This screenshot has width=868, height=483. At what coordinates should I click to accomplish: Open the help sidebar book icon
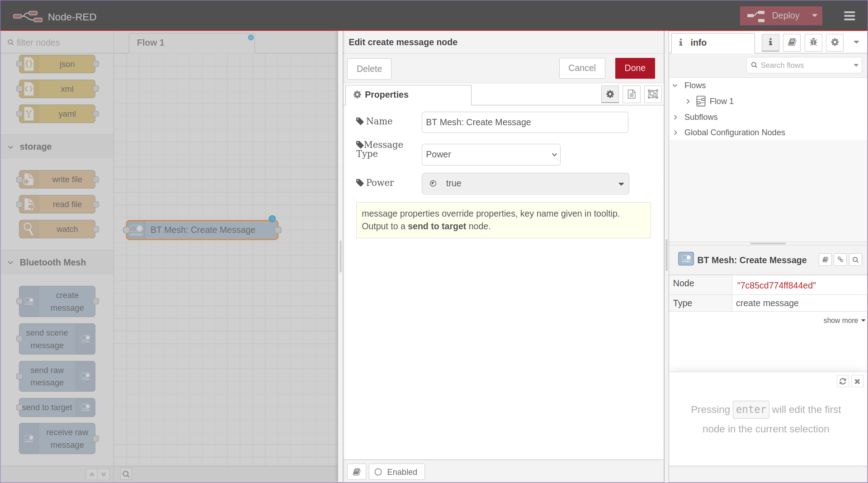point(792,43)
